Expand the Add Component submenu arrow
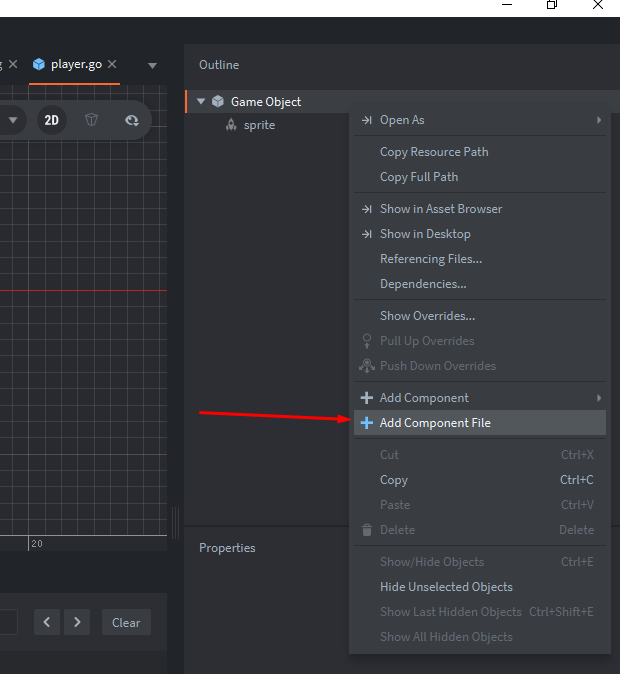Screen dimensions: 620x674 (599, 398)
